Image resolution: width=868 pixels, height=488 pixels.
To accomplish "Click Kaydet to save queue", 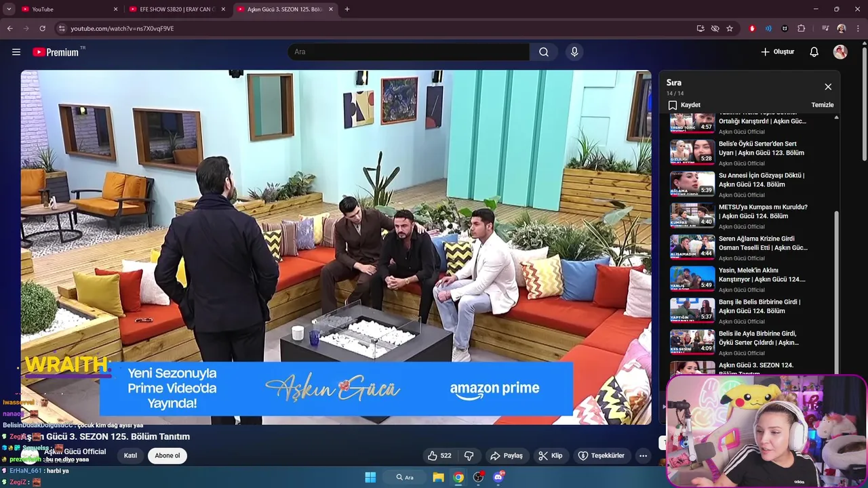I will click(x=684, y=105).
